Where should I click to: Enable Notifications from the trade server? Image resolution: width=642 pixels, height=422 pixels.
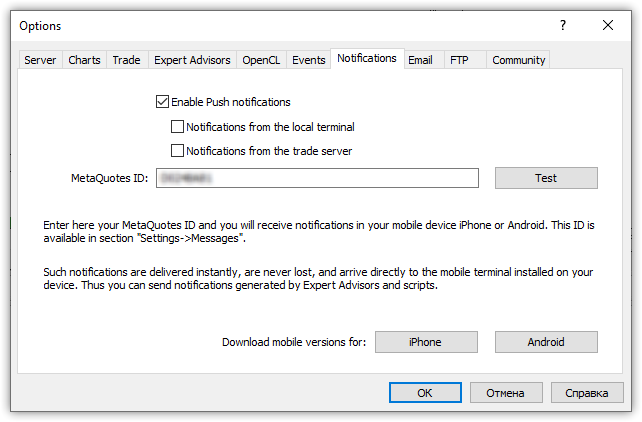(178, 151)
